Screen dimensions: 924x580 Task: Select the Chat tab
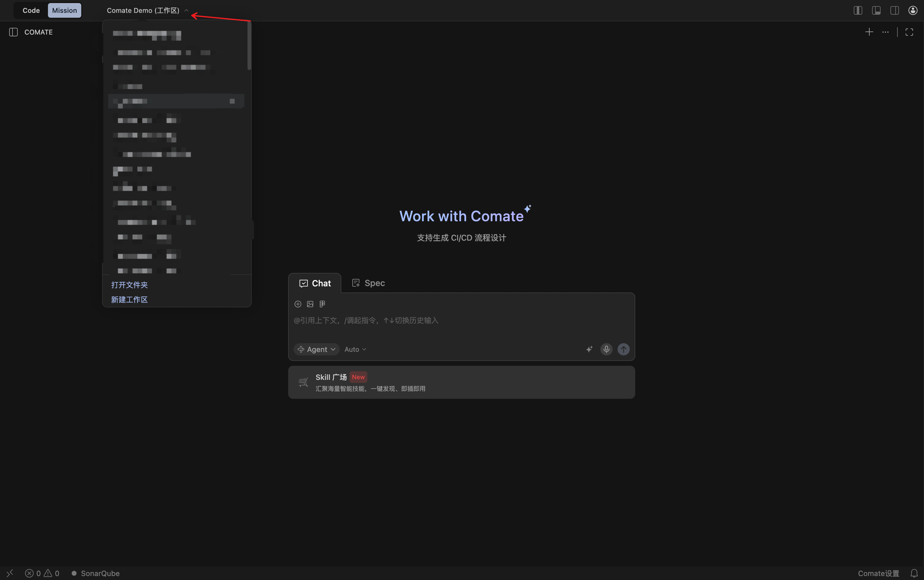[x=314, y=283]
